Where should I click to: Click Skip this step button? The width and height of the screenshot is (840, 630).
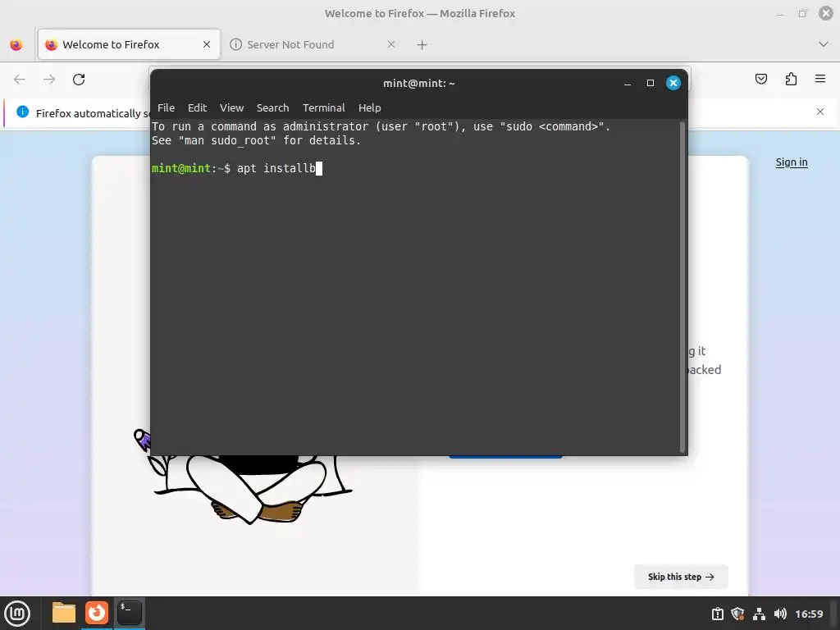681,577
